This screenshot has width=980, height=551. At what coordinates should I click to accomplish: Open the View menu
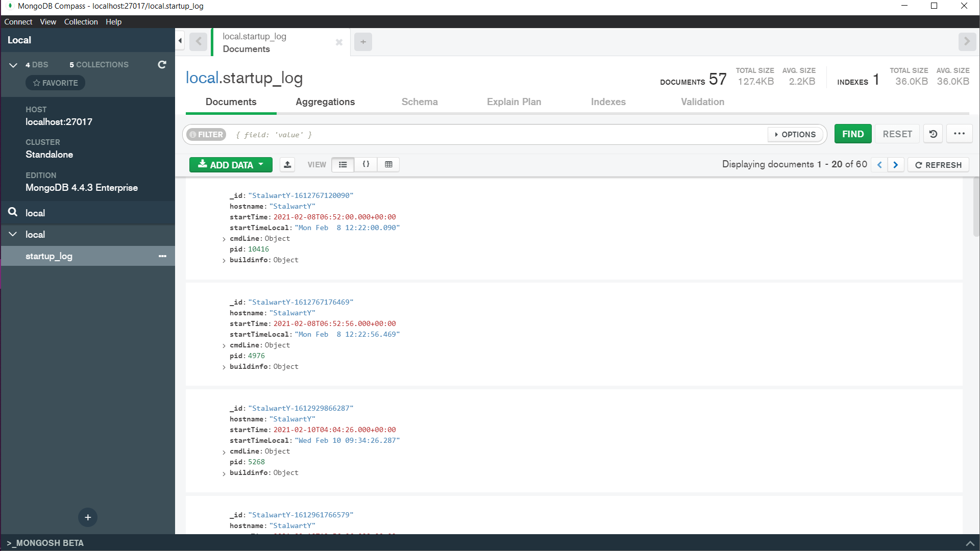(x=48, y=22)
